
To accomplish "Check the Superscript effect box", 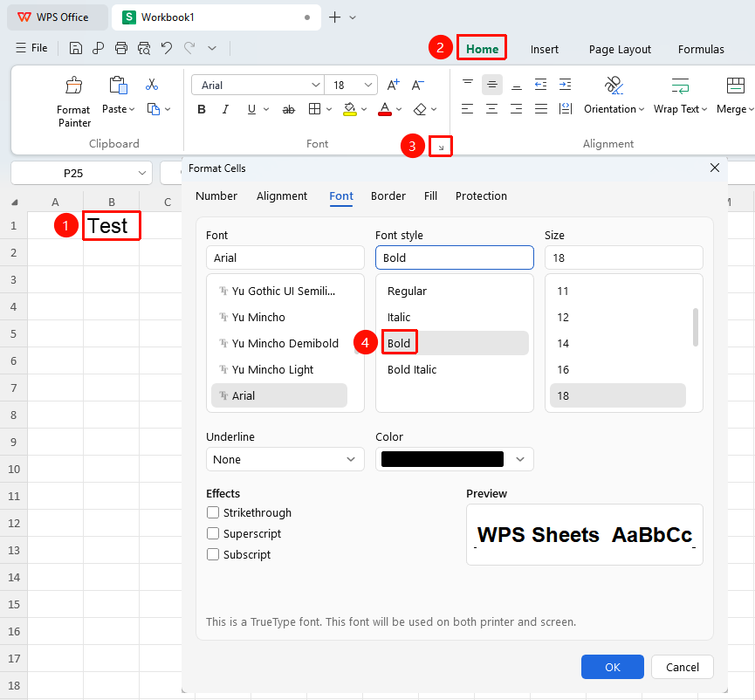I will click(213, 533).
